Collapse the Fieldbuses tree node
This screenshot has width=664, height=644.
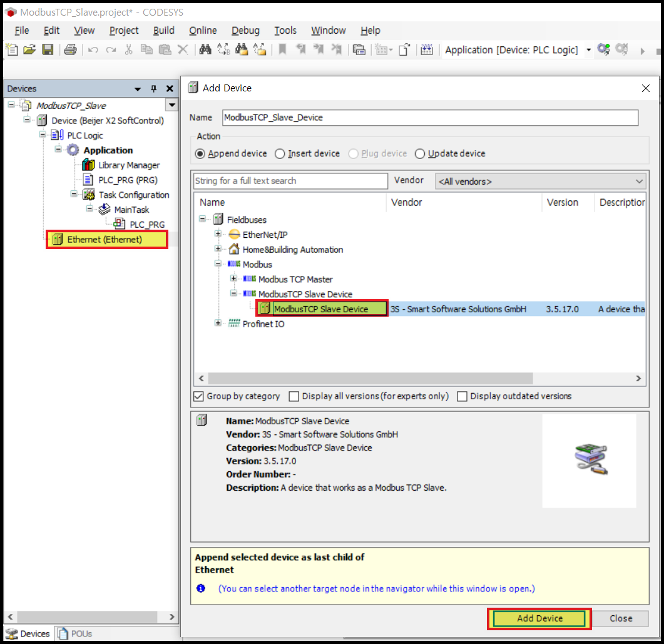tap(203, 219)
